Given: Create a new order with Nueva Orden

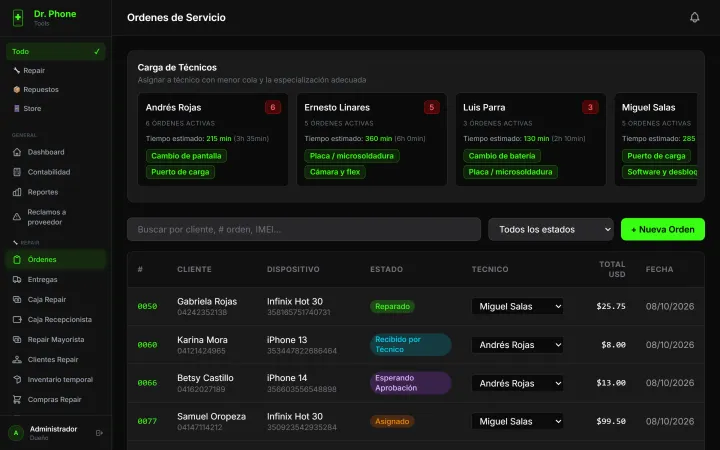Looking at the screenshot, I should point(663,230).
